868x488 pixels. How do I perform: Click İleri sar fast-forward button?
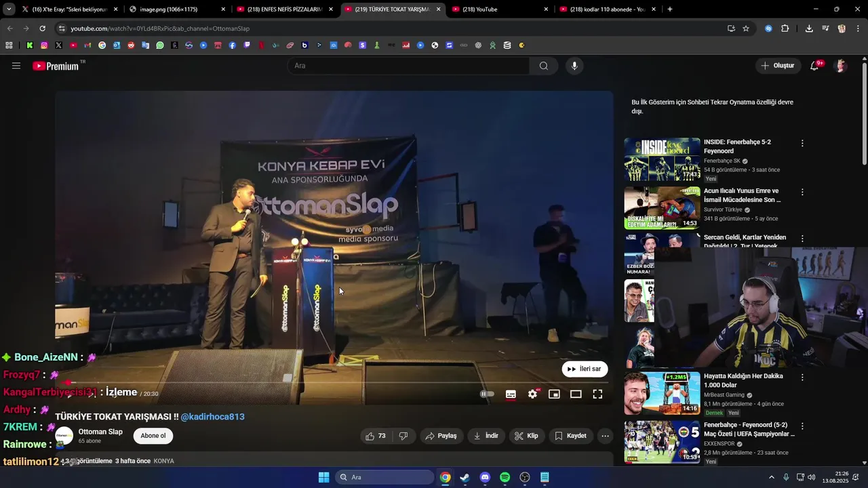[585, 369]
